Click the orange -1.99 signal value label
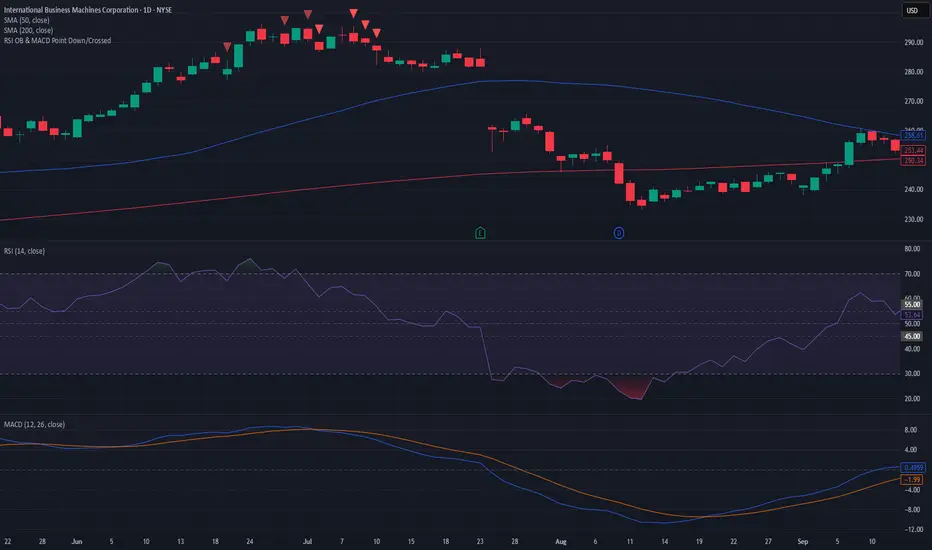The width and height of the screenshot is (932, 550). click(x=912, y=480)
